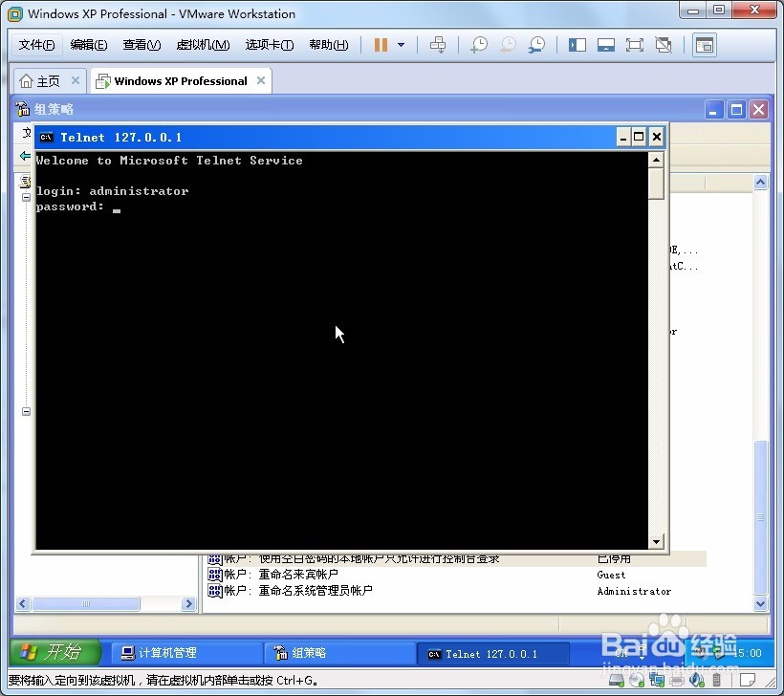784x696 pixels.
Task: Take a new snapshot of the virtual machine
Action: (478, 44)
